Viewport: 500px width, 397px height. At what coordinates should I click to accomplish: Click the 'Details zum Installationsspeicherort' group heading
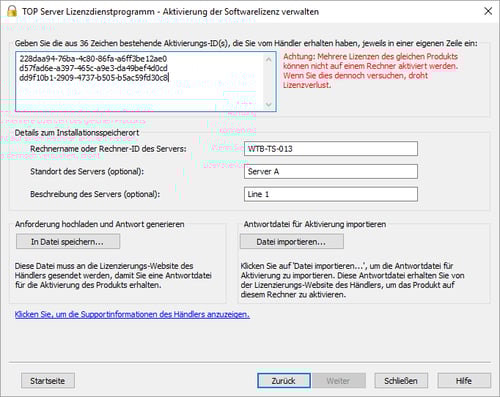point(77,132)
